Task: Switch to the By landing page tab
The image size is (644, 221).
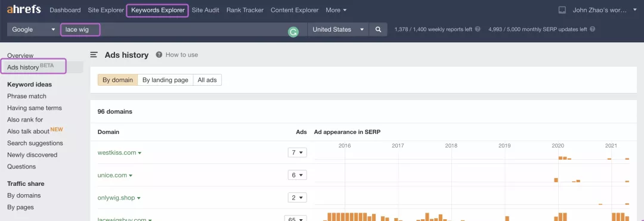Action: click(165, 80)
